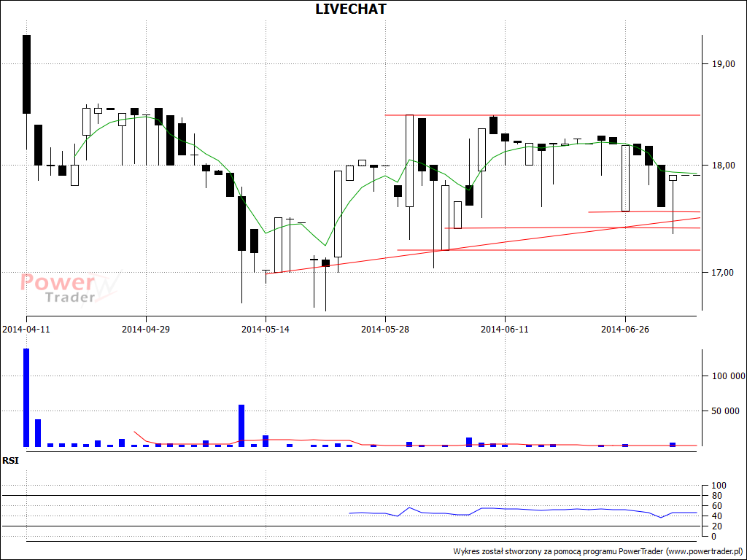Click the 100 000 volume axis label
Viewport: 747px width, 560px height.
pyautogui.click(x=728, y=376)
